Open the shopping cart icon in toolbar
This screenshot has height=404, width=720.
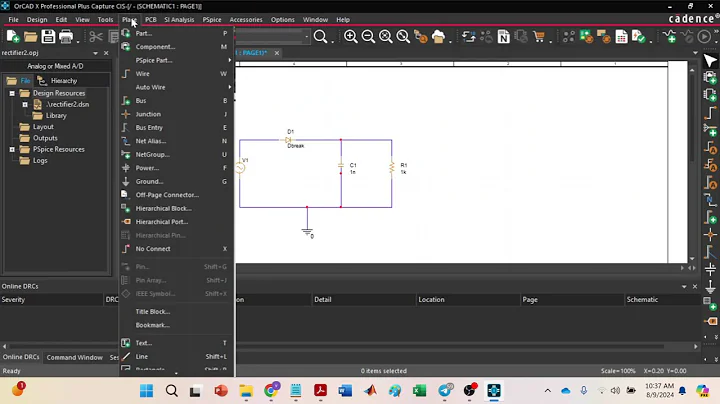[x=539, y=37]
